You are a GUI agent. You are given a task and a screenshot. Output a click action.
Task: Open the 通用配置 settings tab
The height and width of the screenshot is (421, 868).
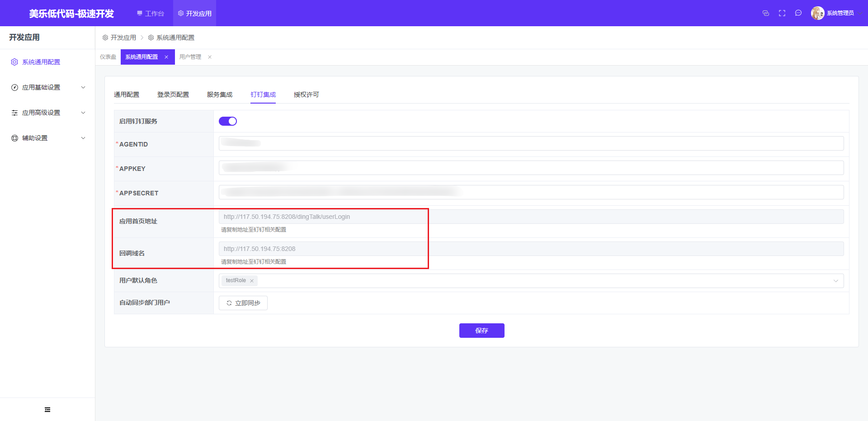click(x=127, y=95)
